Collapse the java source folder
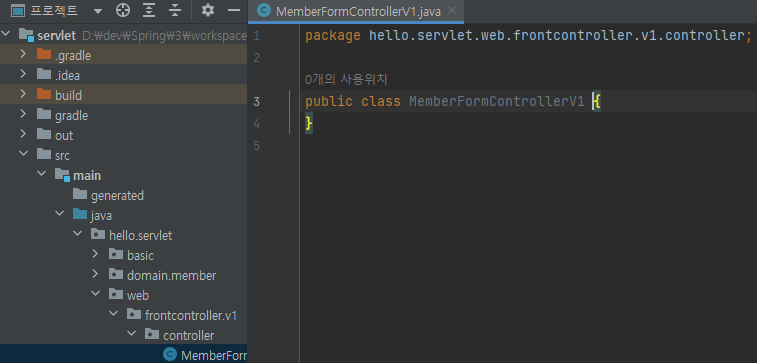757x363 pixels. click(59, 213)
